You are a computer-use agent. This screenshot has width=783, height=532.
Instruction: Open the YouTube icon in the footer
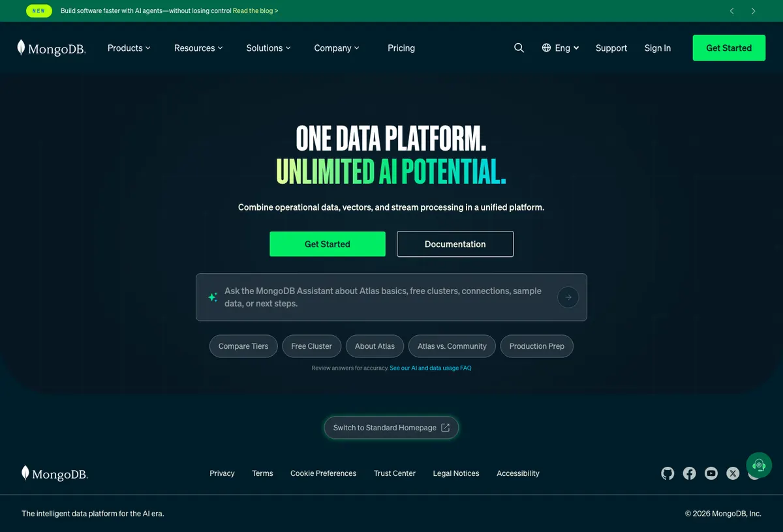point(711,473)
